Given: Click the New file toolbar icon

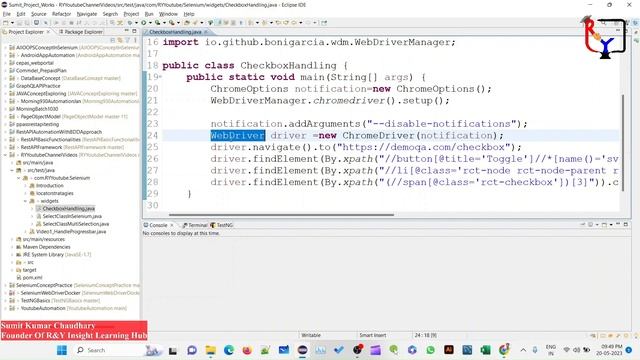Looking at the screenshot, I should [6, 23].
